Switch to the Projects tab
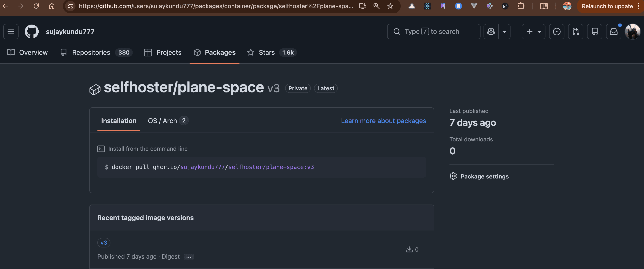Screen dimensions: 644x269 [163, 52]
